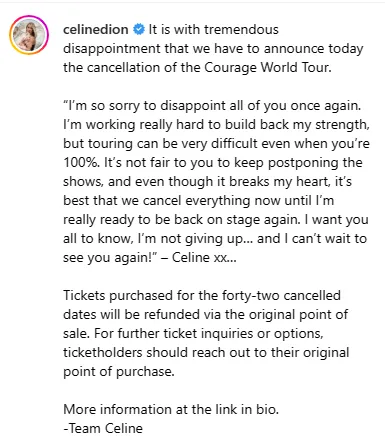The width and height of the screenshot is (385, 447).
Task: Click the blue verified badge icon
Action: coord(139,29)
